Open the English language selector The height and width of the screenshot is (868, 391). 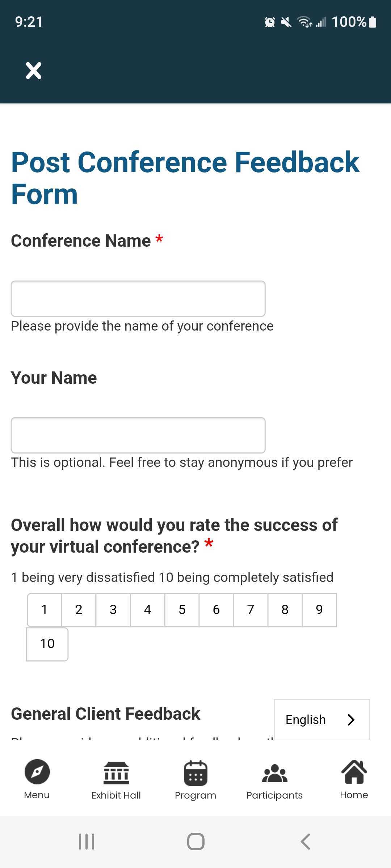click(322, 720)
